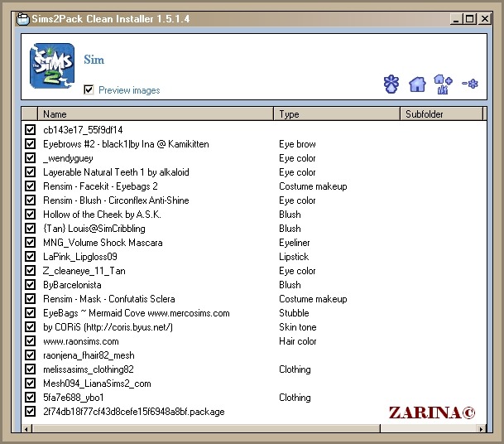Sort list by Name column header
Viewport: 504px width, 444px height.
coord(156,113)
